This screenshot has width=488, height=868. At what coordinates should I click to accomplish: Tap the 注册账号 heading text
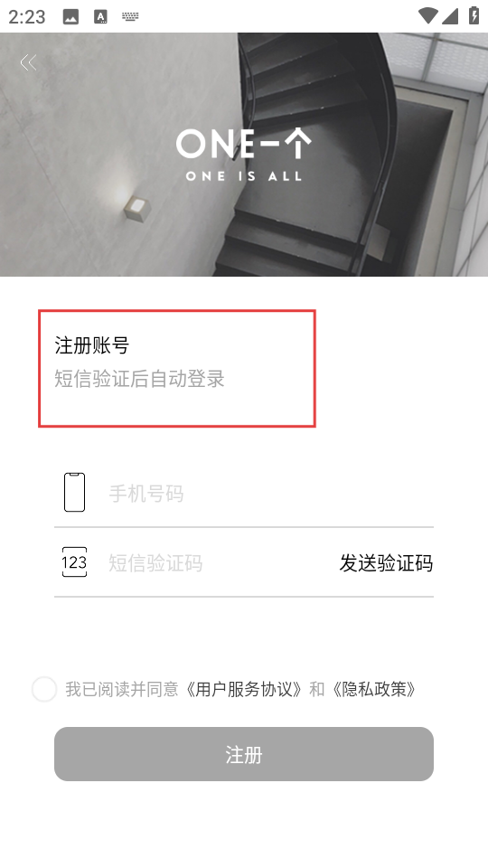(x=92, y=345)
